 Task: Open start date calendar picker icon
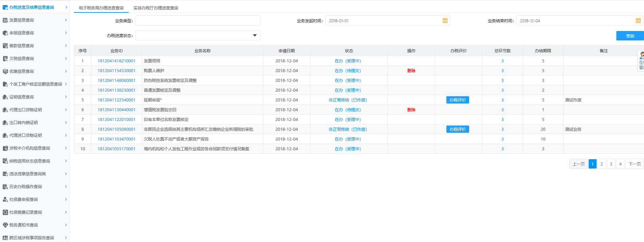(x=445, y=21)
